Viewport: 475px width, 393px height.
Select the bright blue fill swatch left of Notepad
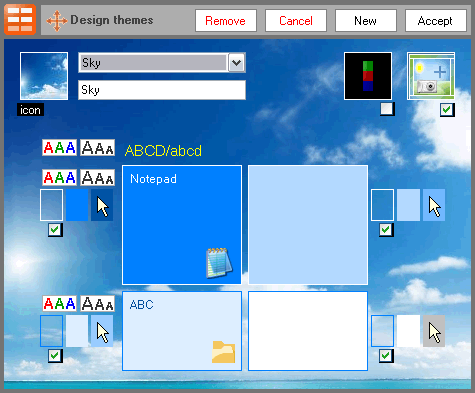[x=77, y=205]
